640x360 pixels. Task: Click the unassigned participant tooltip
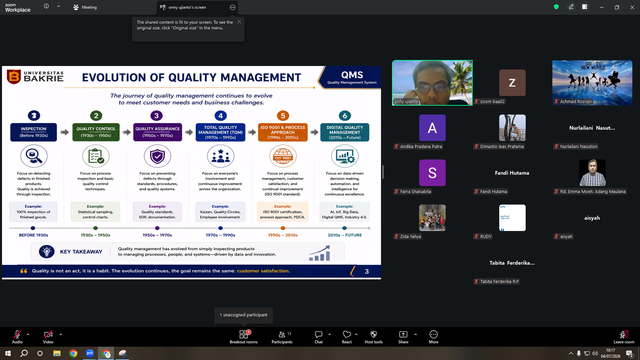pyautogui.click(x=244, y=315)
